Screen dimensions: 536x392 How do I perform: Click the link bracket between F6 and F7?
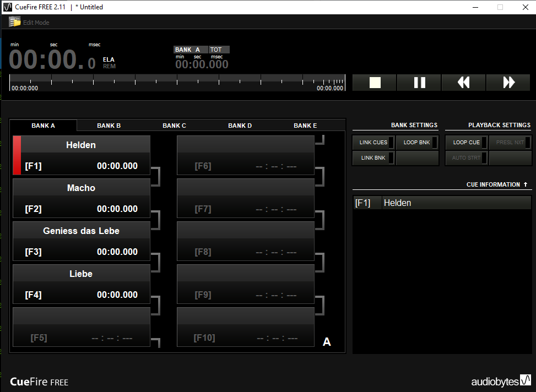point(320,177)
